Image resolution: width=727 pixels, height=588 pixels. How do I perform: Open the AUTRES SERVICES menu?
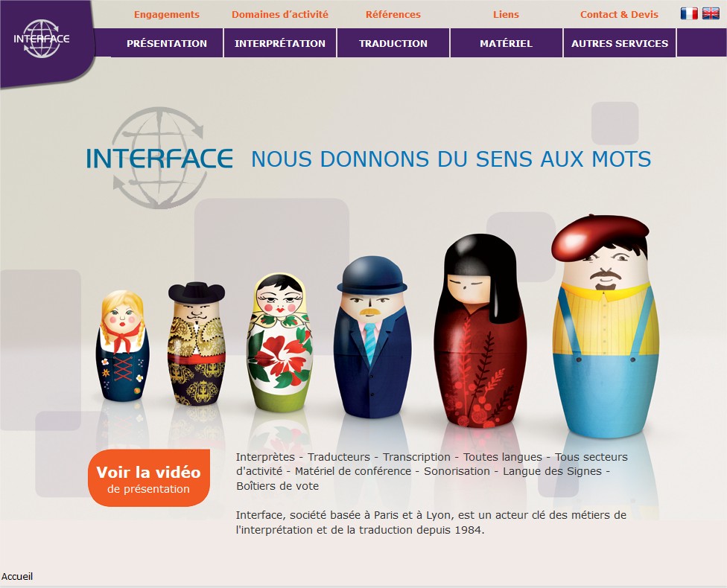coord(620,43)
